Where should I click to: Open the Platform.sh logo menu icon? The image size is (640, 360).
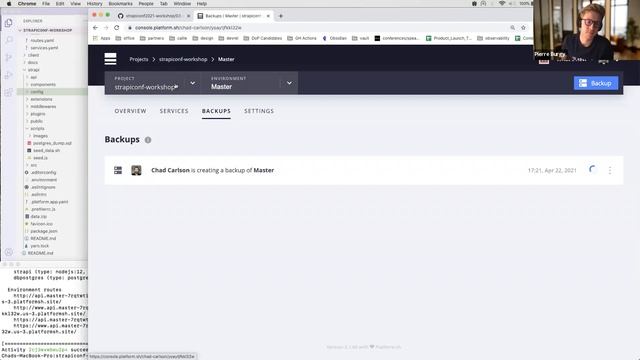110,59
